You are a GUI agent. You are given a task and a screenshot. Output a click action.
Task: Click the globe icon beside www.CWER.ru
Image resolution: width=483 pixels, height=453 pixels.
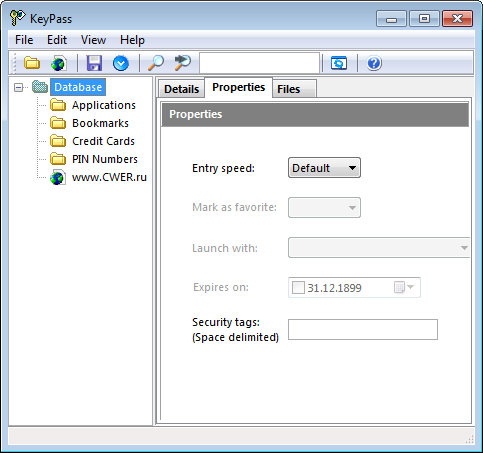point(58,177)
